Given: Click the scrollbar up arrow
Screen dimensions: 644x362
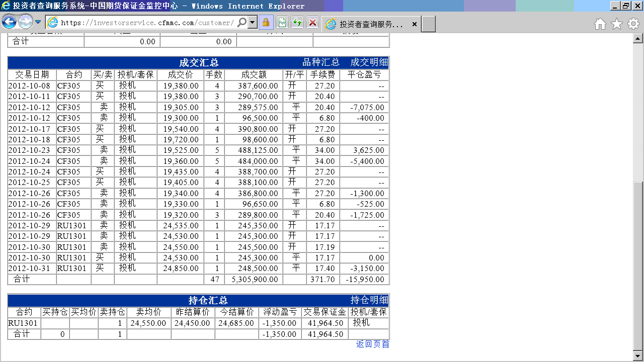Looking at the screenshot, I should [x=637, y=39].
